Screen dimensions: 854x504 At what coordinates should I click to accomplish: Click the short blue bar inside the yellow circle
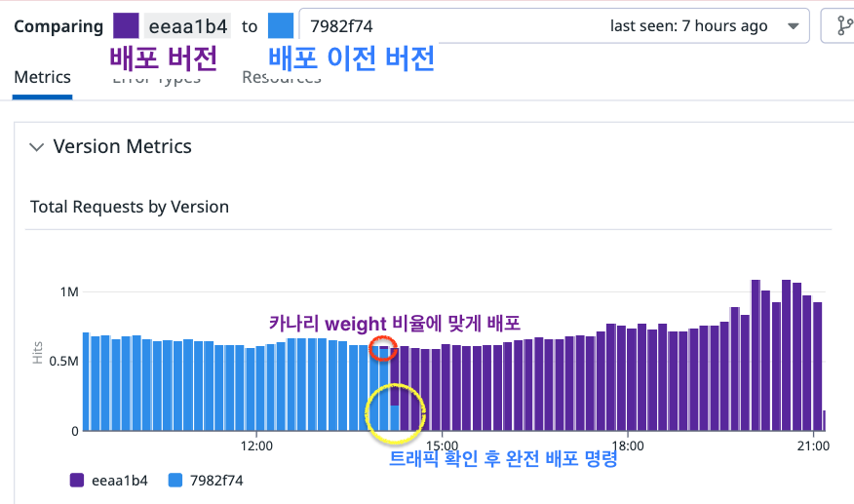[394, 418]
